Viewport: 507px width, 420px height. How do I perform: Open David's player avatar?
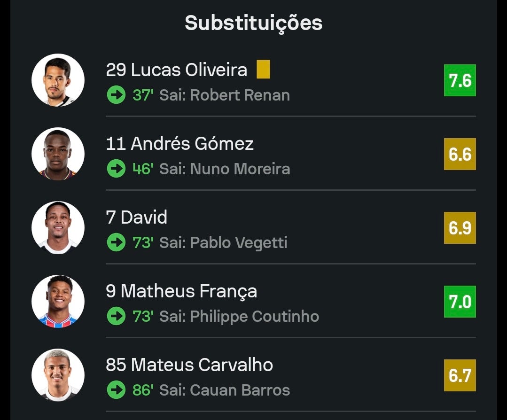[x=58, y=227]
